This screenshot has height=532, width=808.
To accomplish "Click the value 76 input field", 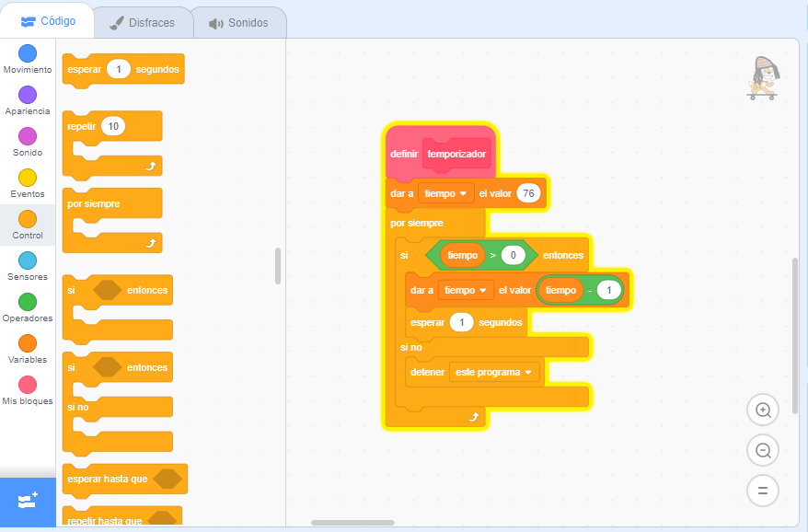I will pos(529,193).
